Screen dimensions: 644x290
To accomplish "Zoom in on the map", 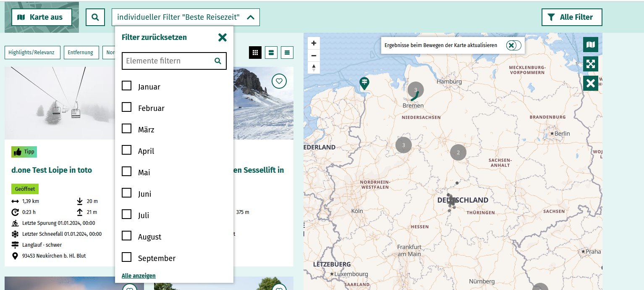I will (314, 43).
